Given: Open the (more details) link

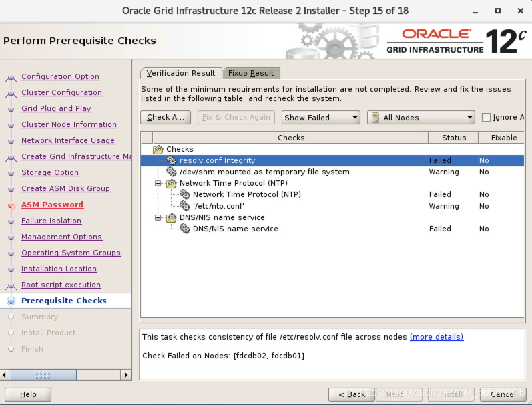Looking at the screenshot, I should click(437, 337).
